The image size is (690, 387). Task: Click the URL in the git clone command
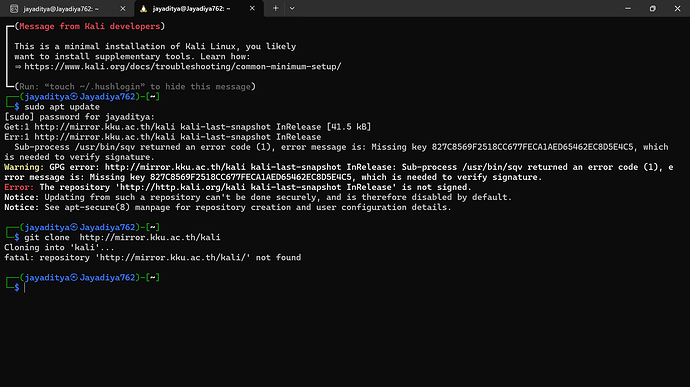150,237
